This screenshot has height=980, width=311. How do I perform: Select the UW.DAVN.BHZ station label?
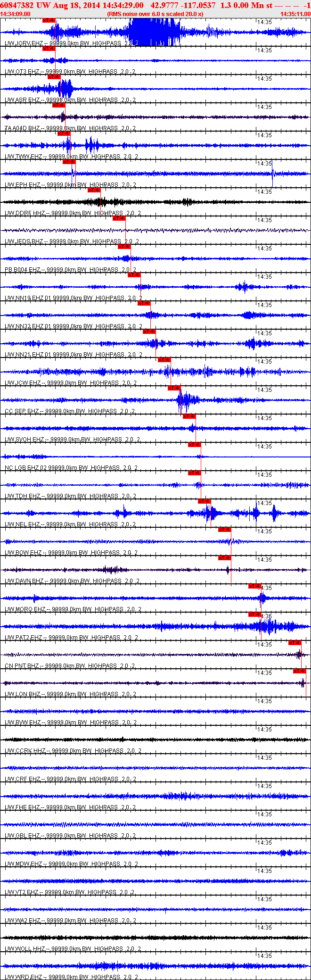click(x=72, y=581)
